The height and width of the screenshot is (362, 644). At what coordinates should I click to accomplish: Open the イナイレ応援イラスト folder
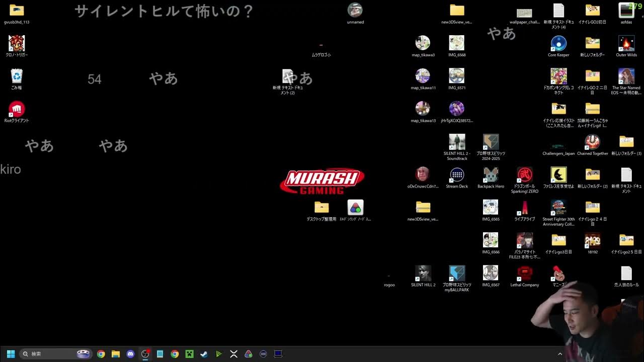click(x=558, y=109)
